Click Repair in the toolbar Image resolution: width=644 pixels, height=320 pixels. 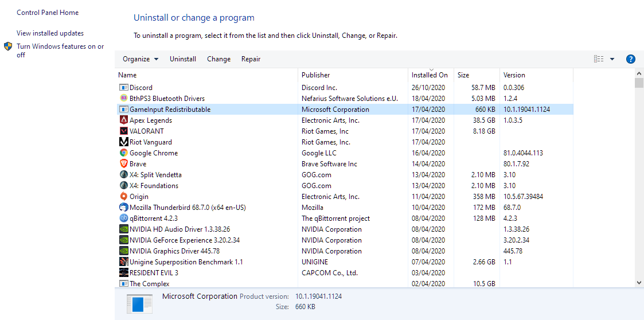point(251,59)
